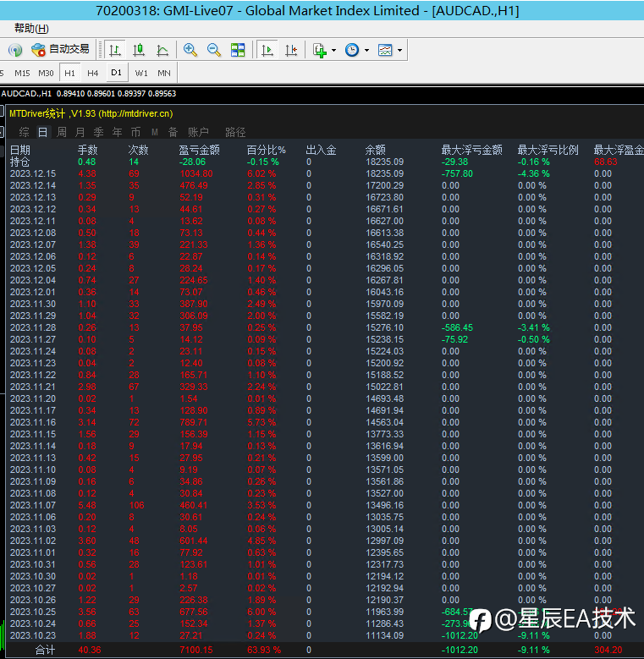Select the M15 timeframe

click(x=22, y=73)
